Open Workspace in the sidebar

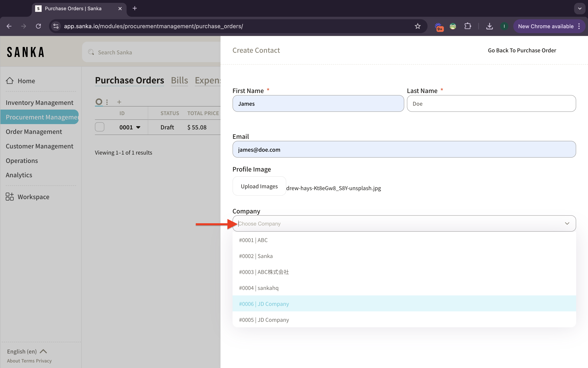33,197
